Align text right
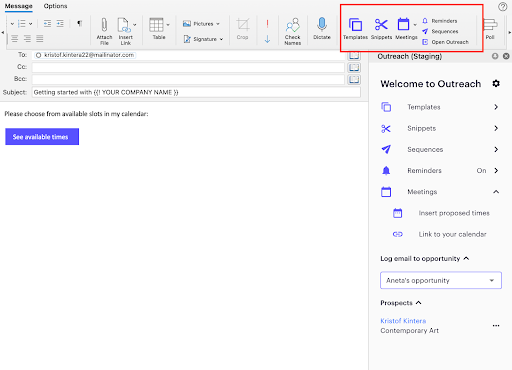Screen dimensions: 512x370 click(27, 39)
